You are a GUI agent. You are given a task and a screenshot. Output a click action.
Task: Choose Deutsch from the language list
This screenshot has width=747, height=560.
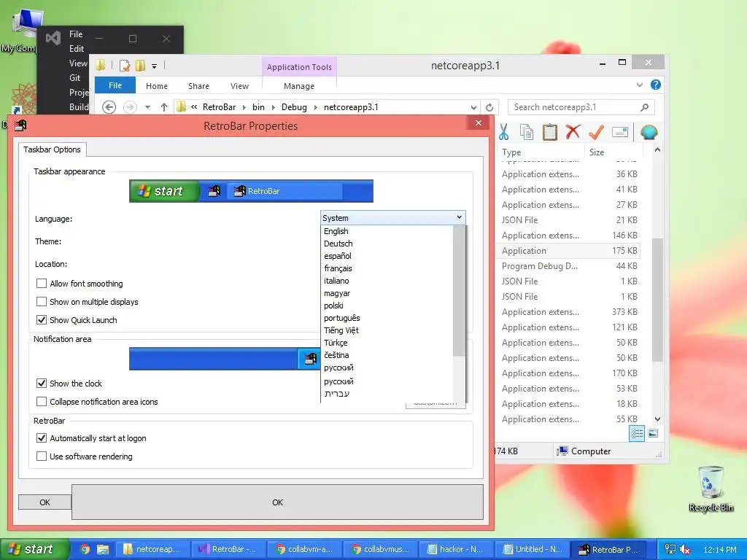(388, 244)
